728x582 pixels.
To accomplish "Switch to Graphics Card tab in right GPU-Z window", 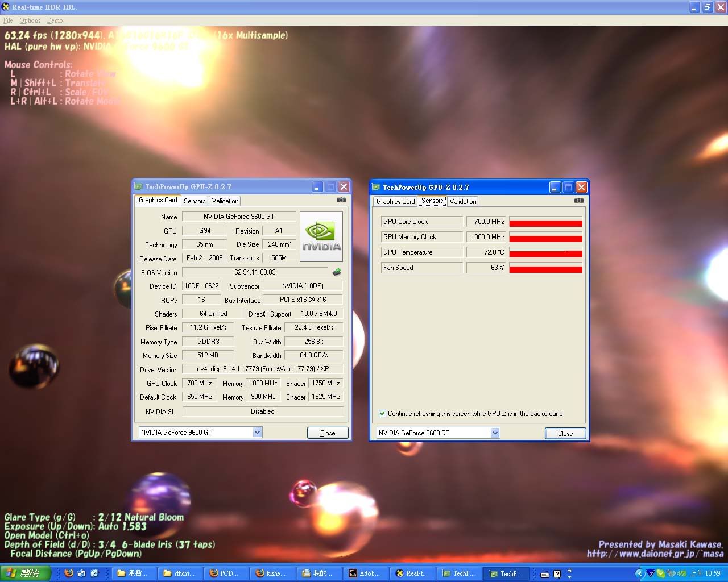I will click(x=395, y=202).
